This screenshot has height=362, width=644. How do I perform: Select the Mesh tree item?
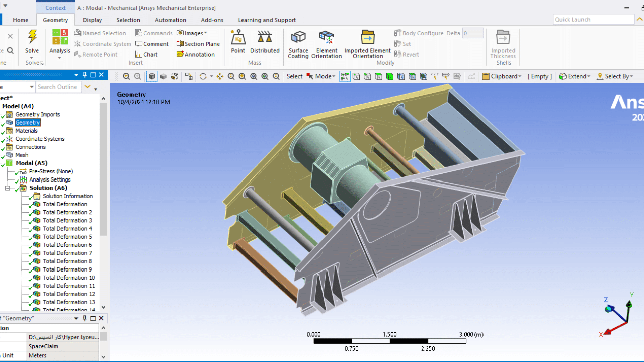tap(22, 155)
